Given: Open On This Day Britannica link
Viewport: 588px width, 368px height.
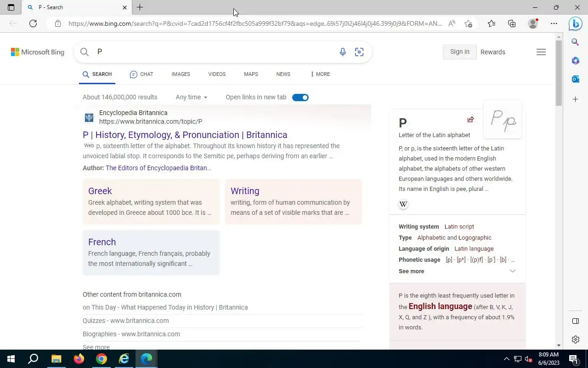Looking at the screenshot, I should [x=165, y=307].
